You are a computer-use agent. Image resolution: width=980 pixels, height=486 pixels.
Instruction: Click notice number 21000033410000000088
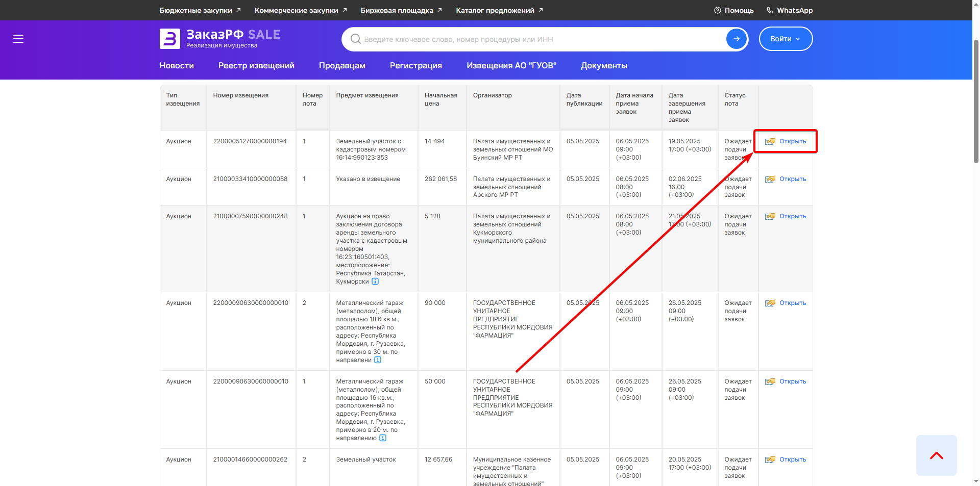[x=250, y=179]
